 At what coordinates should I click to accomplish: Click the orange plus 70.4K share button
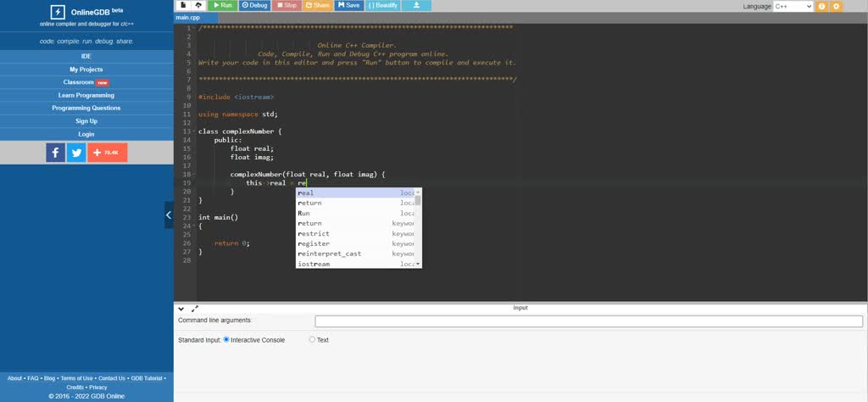pyautogui.click(x=108, y=153)
